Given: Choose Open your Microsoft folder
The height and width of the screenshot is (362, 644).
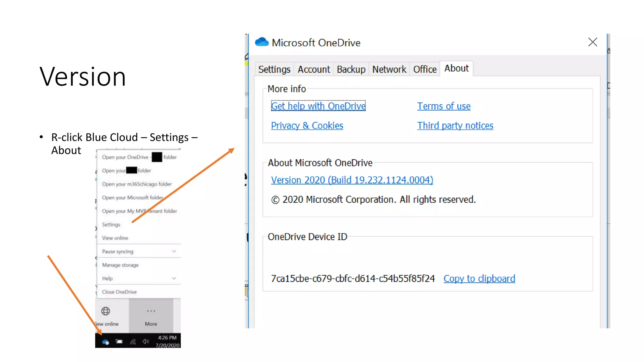Looking at the screenshot, I should pos(132,198).
